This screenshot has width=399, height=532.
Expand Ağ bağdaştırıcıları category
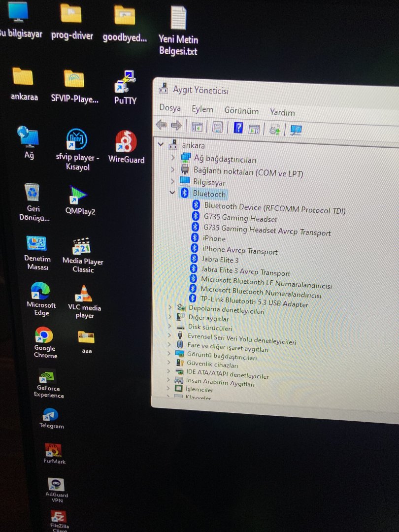click(173, 157)
